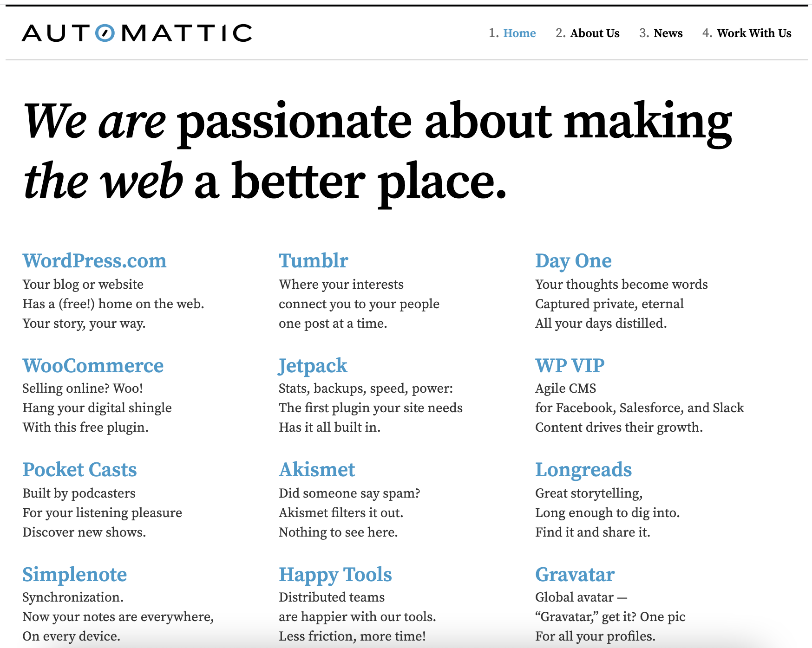Open the Gravatar link
The height and width of the screenshot is (648, 812).
click(x=575, y=575)
